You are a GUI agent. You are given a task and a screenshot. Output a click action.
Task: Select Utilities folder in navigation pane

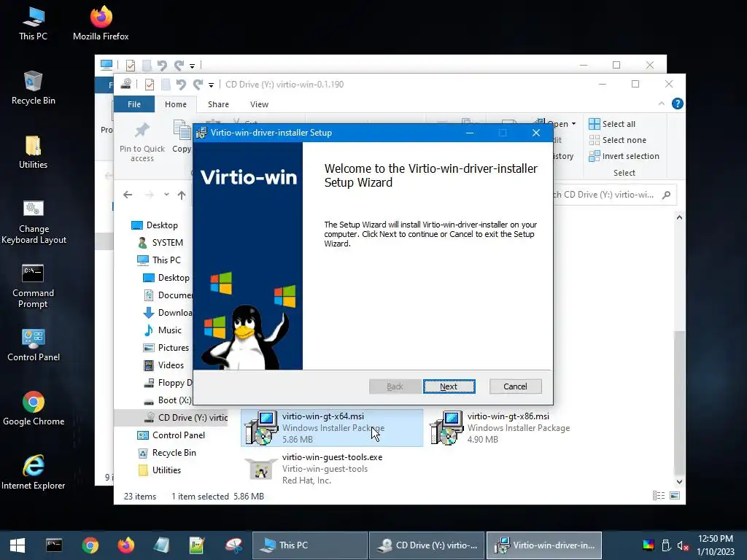[160, 470]
